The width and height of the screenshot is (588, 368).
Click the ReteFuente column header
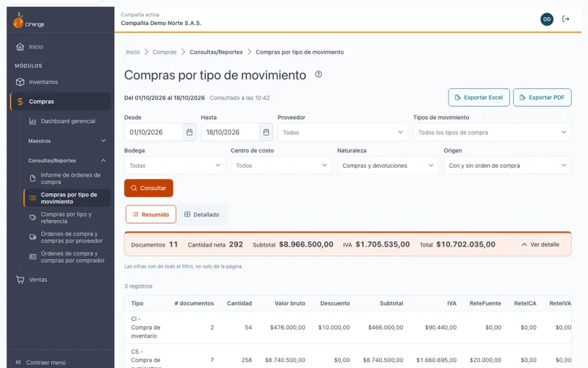click(x=485, y=303)
